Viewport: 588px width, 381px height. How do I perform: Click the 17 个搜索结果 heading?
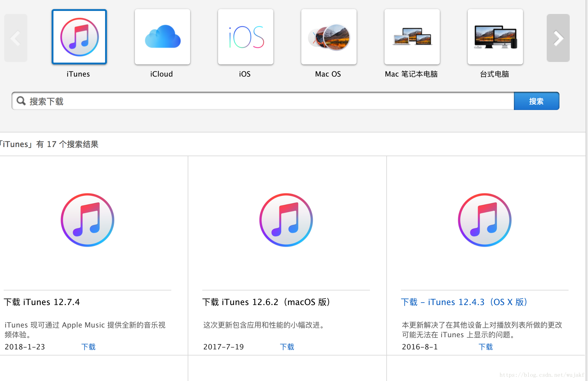point(49,144)
